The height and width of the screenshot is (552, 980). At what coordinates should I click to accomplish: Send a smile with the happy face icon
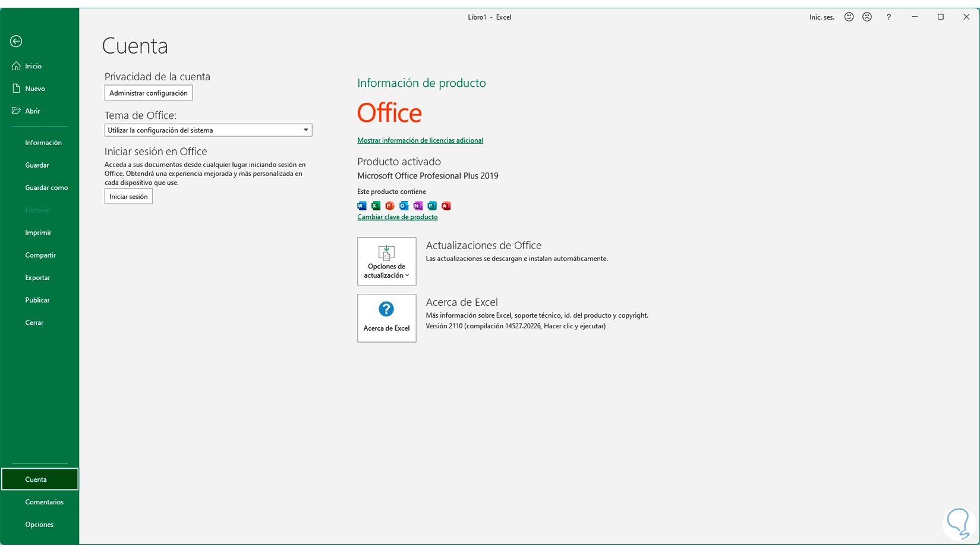coord(849,17)
